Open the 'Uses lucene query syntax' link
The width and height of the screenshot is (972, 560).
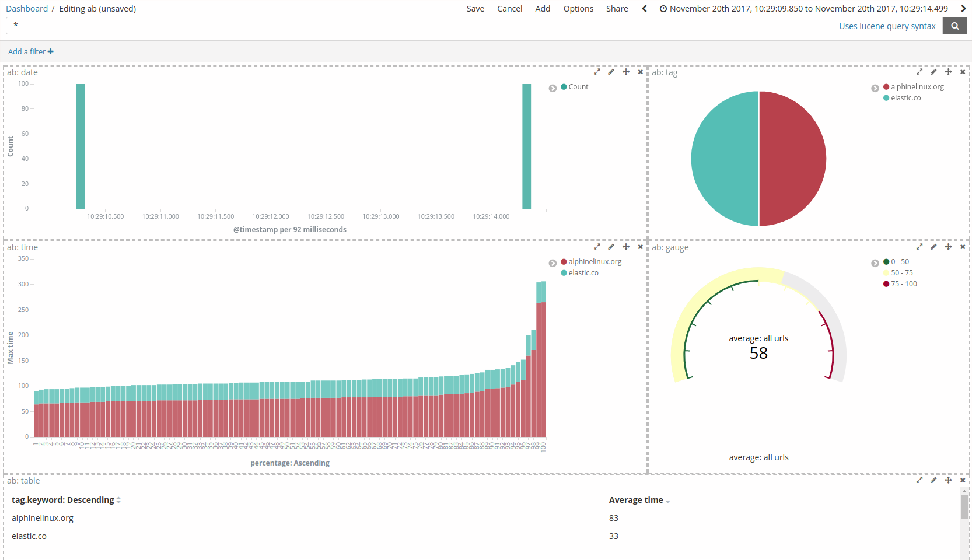tap(887, 26)
